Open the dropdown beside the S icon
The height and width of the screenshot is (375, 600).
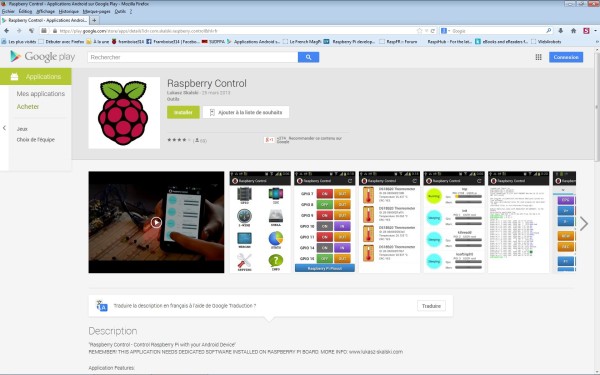click(595, 31)
